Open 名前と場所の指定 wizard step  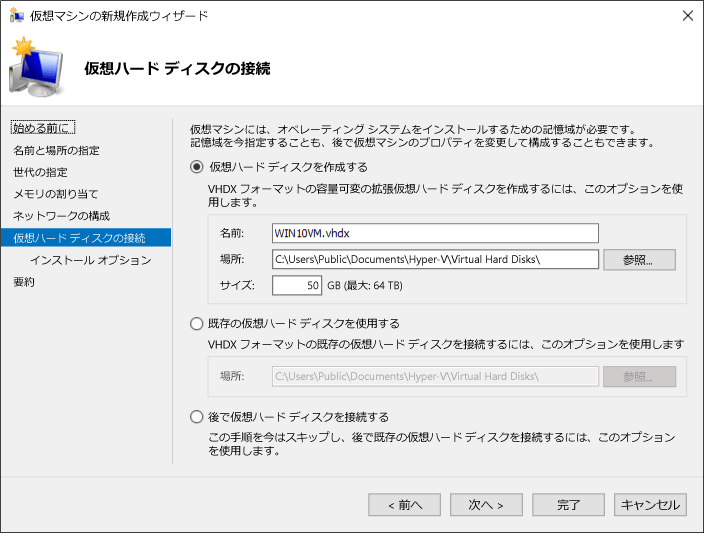pos(56,150)
